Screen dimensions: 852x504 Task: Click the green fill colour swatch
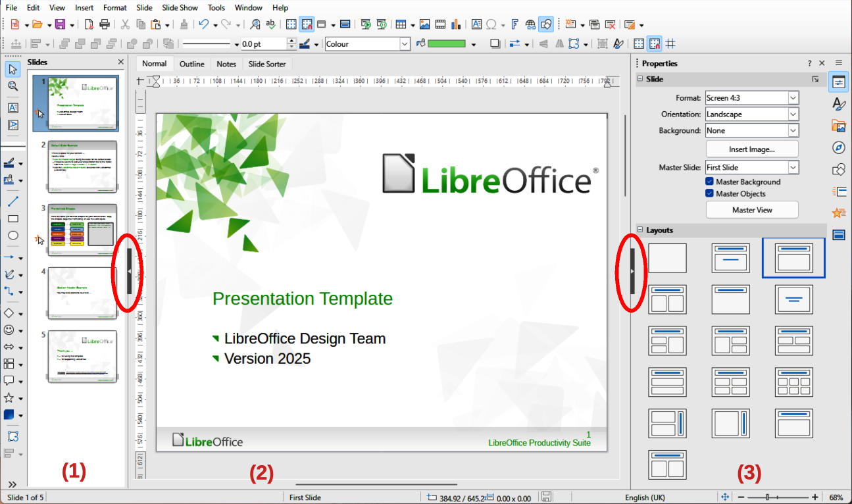pos(447,44)
